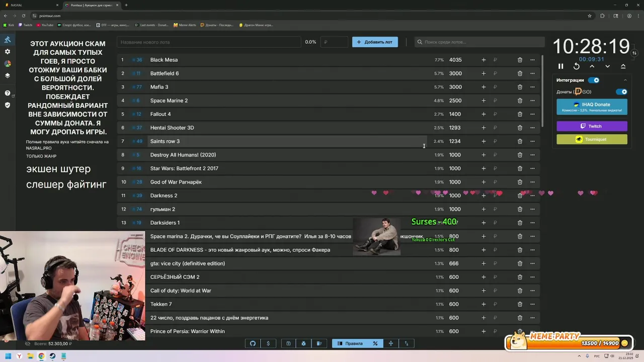Open the Meme Alerts bookmark

click(185, 25)
